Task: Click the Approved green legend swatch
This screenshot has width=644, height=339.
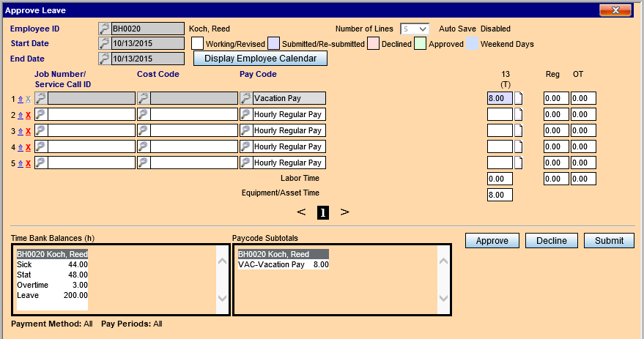Action: click(420, 44)
